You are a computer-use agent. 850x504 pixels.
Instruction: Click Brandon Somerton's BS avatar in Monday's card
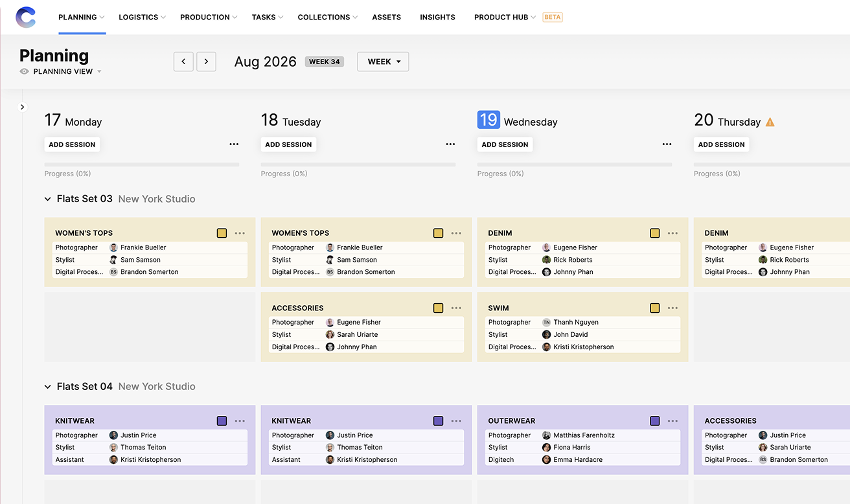point(113,272)
